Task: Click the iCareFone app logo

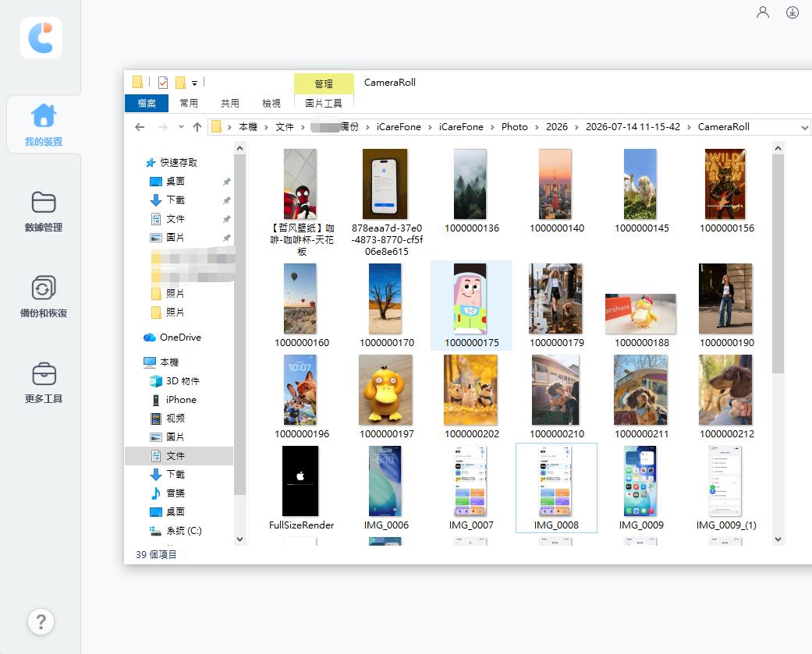Action: click(x=41, y=37)
